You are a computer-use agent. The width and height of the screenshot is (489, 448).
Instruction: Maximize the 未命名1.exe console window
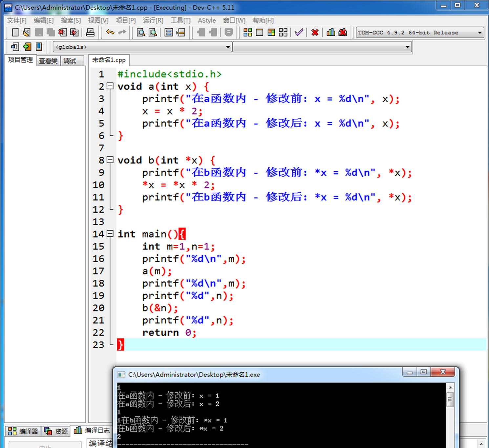coord(424,372)
